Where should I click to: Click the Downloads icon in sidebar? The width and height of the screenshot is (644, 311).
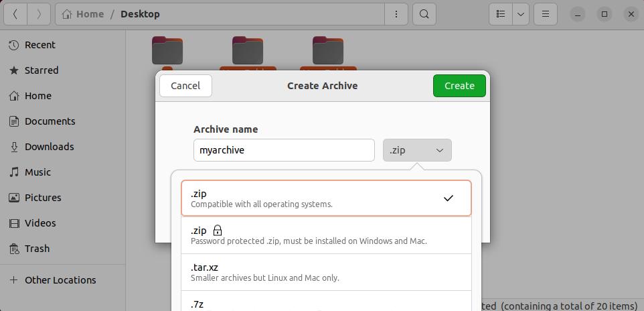point(14,147)
